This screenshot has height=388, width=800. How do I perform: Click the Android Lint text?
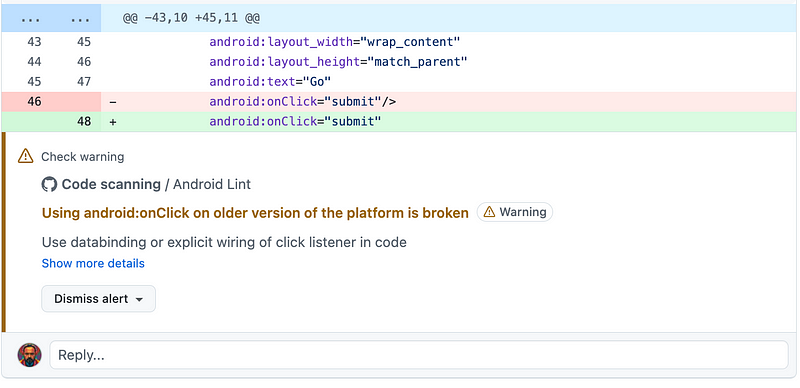[x=212, y=184]
